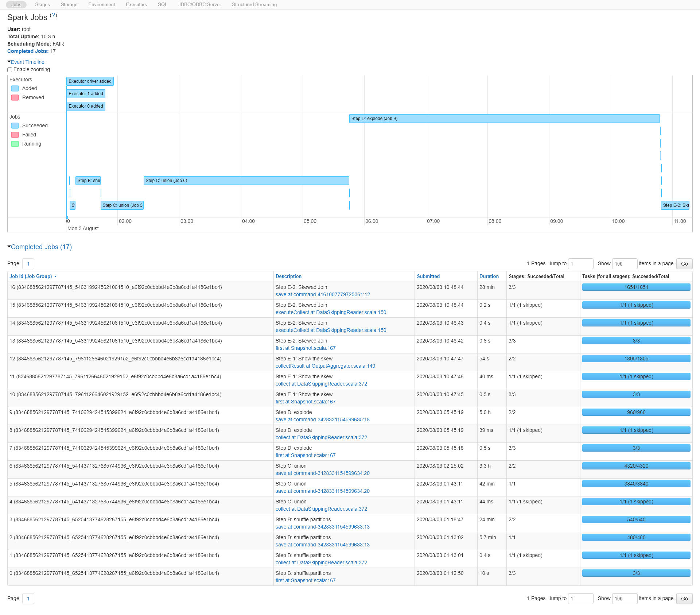The height and width of the screenshot is (615, 700).
Task: Open the Executors tab
Action: click(x=136, y=5)
